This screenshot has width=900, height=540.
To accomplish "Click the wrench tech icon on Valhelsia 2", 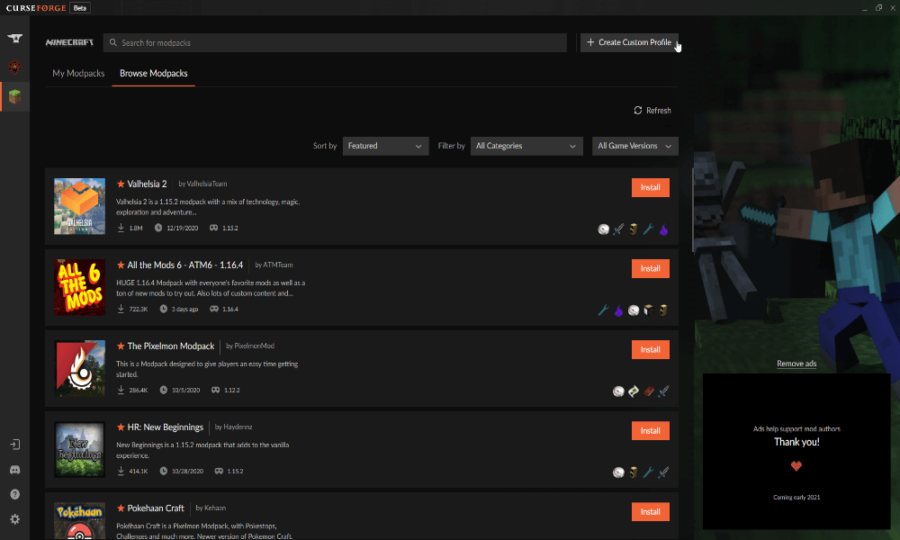I will click(648, 230).
